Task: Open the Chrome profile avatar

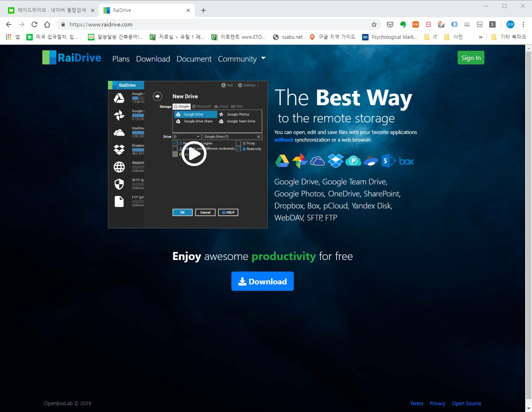Action: [510, 24]
